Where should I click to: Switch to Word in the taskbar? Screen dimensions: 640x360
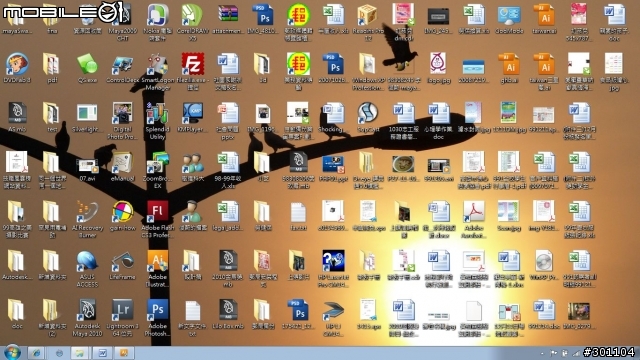[x=102, y=353]
